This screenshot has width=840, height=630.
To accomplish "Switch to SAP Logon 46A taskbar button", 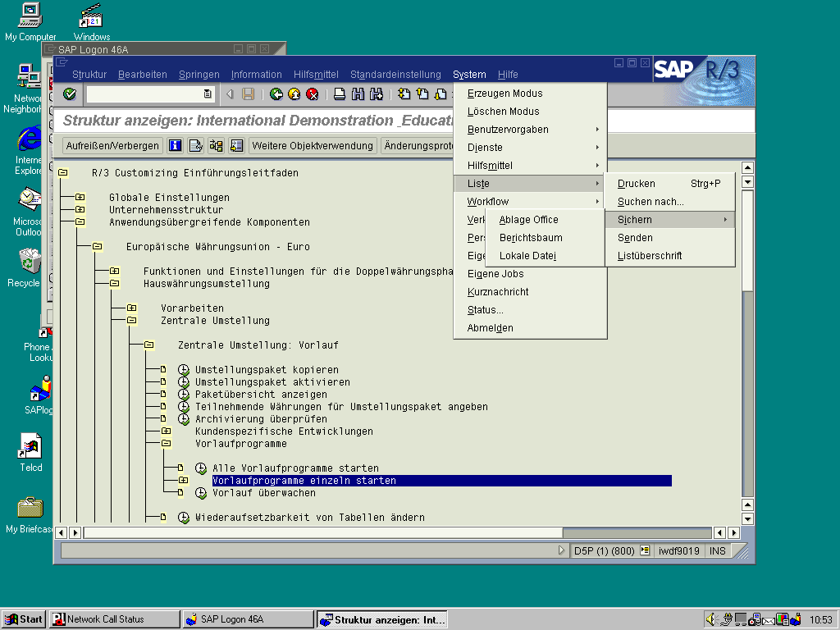I will pyautogui.click(x=248, y=619).
